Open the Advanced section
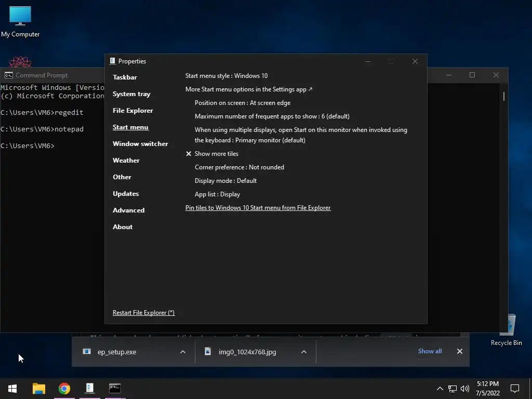Screen dimensions: 532x399 coord(128,210)
